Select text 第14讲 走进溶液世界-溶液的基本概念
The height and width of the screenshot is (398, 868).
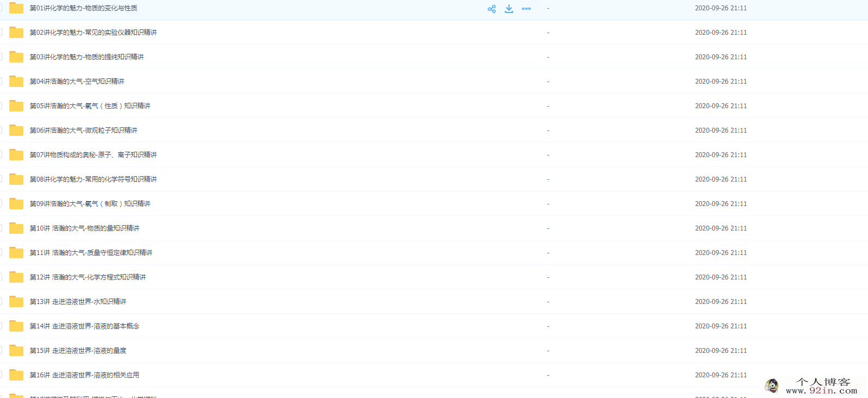(x=84, y=326)
